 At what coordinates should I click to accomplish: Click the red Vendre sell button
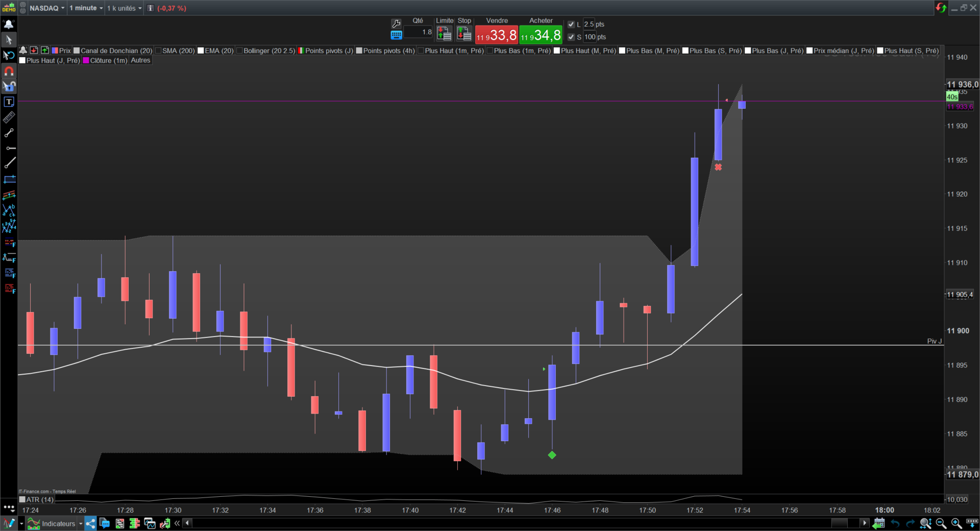(496, 35)
